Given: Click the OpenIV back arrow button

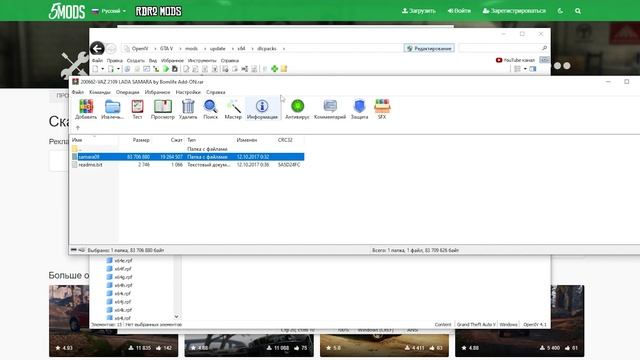Looking at the screenshot, I should 97,49.
